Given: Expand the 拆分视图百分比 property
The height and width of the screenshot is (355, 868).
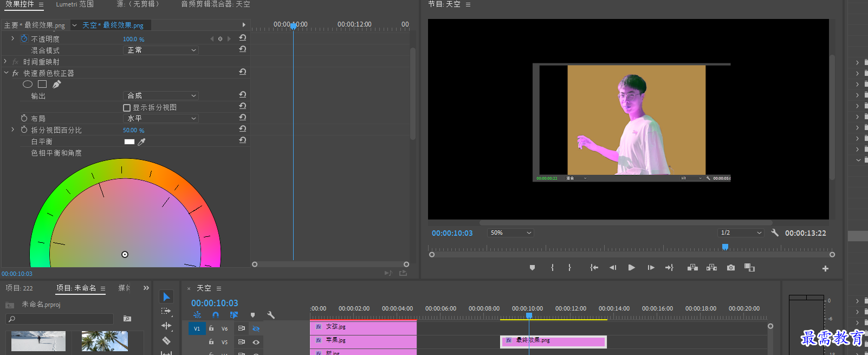Looking at the screenshot, I should coord(12,130).
